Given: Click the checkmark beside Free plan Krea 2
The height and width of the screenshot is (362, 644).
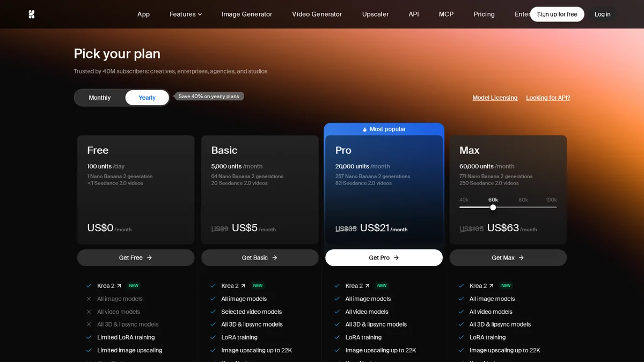Looking at the screenshot, I should (89, 286).
